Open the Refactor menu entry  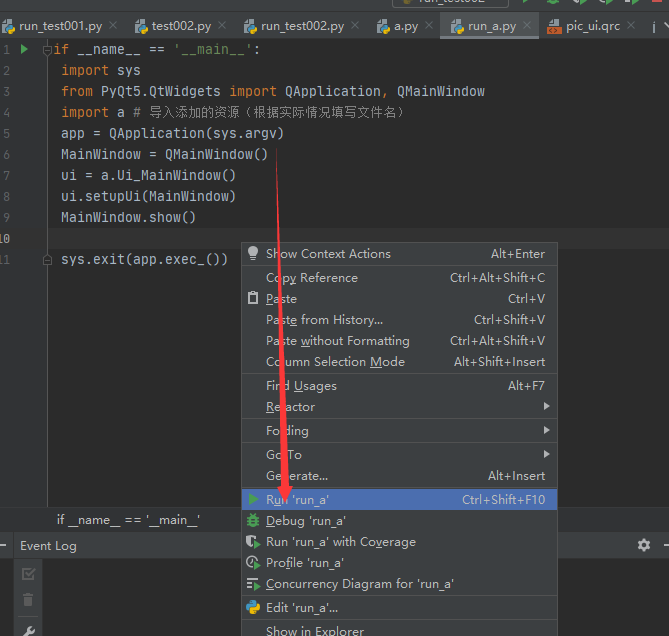[x=399, y=407]
